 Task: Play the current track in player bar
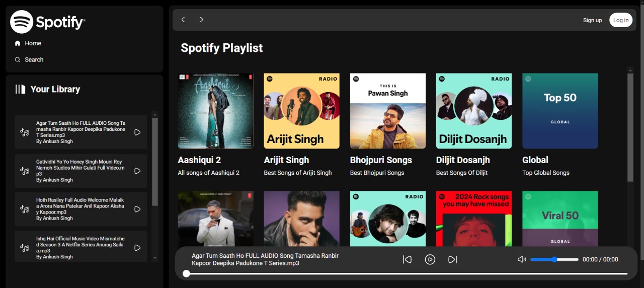(430, 259)
